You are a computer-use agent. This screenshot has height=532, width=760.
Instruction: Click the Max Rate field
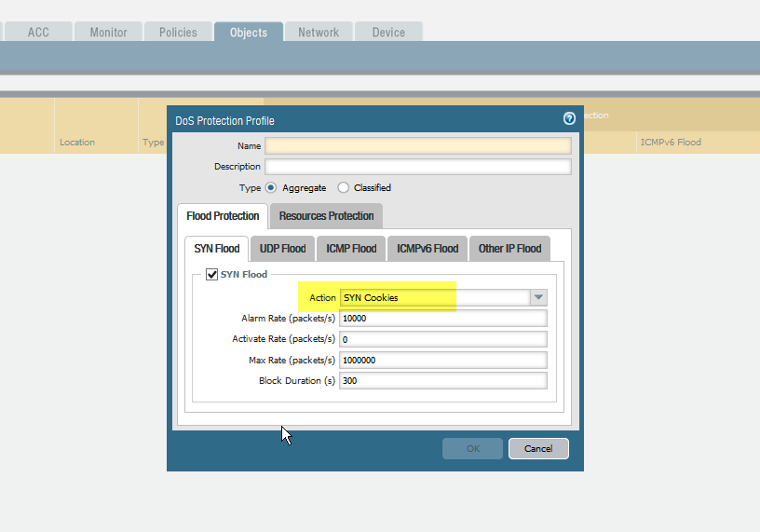point(442,361)
